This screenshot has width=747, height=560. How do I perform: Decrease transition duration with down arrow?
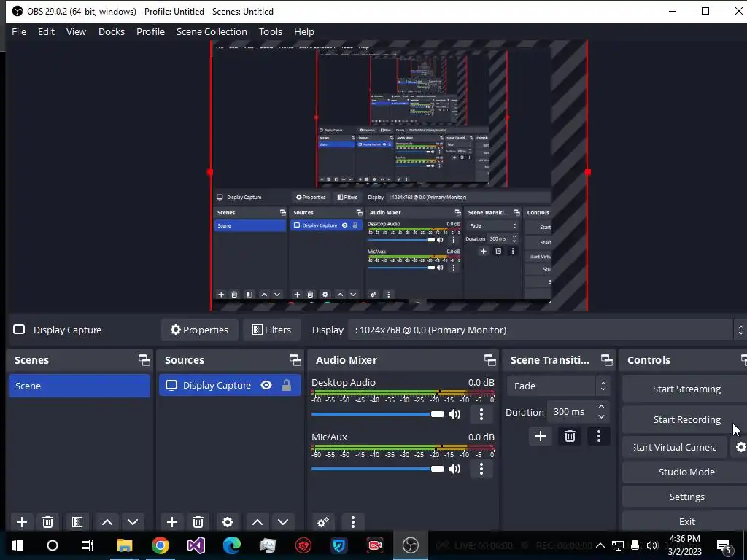click(601, 417)
